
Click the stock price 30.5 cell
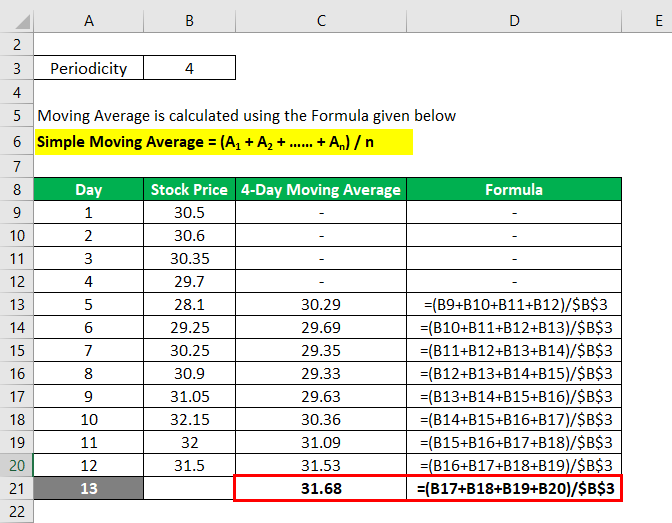tap(189, 212)
